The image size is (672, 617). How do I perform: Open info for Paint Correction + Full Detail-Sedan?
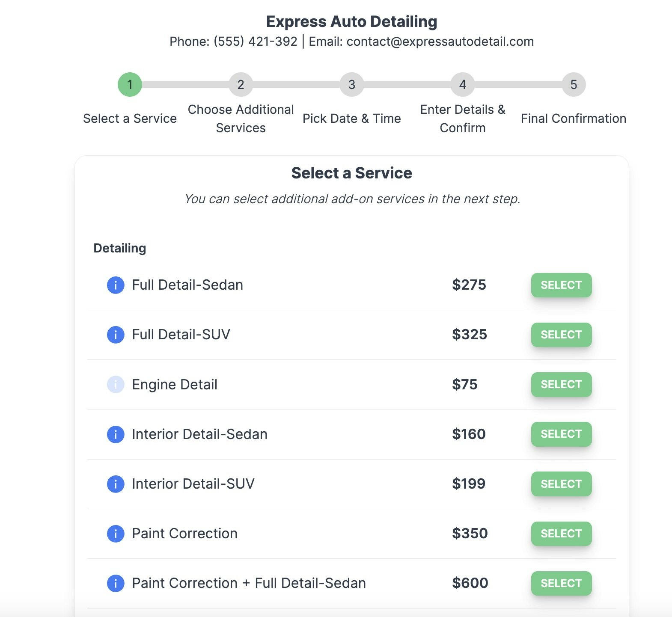coord(116,583)
